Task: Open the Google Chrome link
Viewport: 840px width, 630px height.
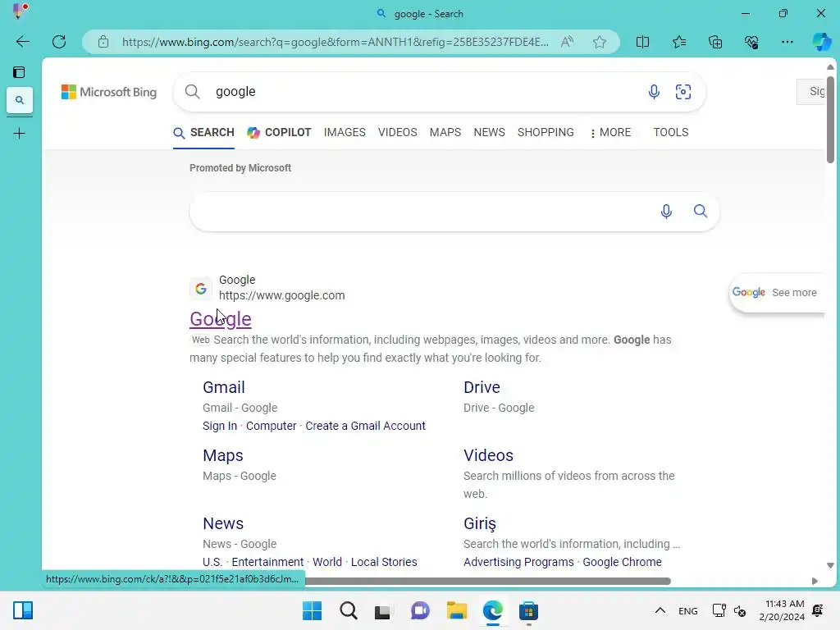Action: [622, 562]
